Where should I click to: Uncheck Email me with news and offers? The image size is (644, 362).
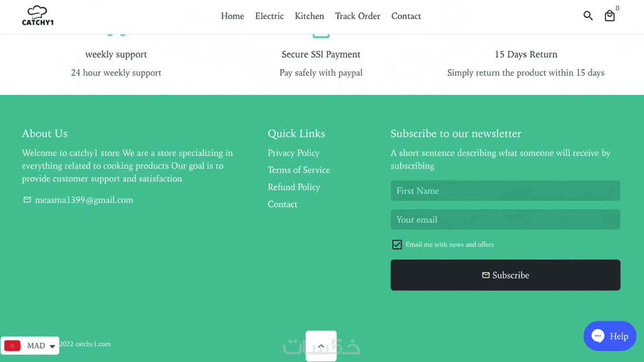pos(397,245)
